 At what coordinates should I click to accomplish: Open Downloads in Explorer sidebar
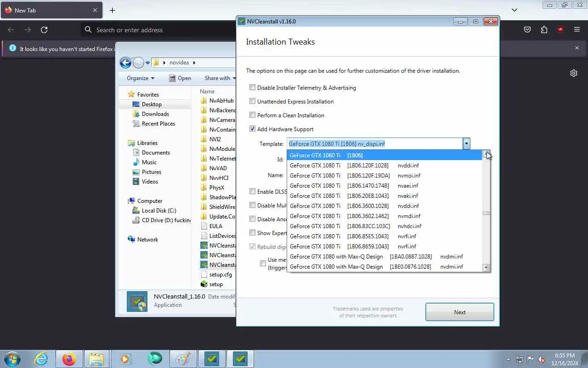tap(151, 114)
